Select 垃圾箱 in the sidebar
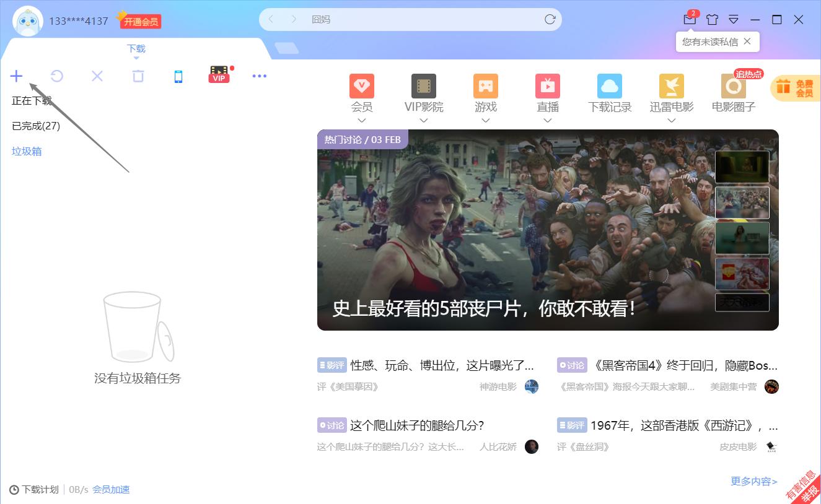This screenshot has width=821, height=504. pyautogui.click(x=26, y=150)
